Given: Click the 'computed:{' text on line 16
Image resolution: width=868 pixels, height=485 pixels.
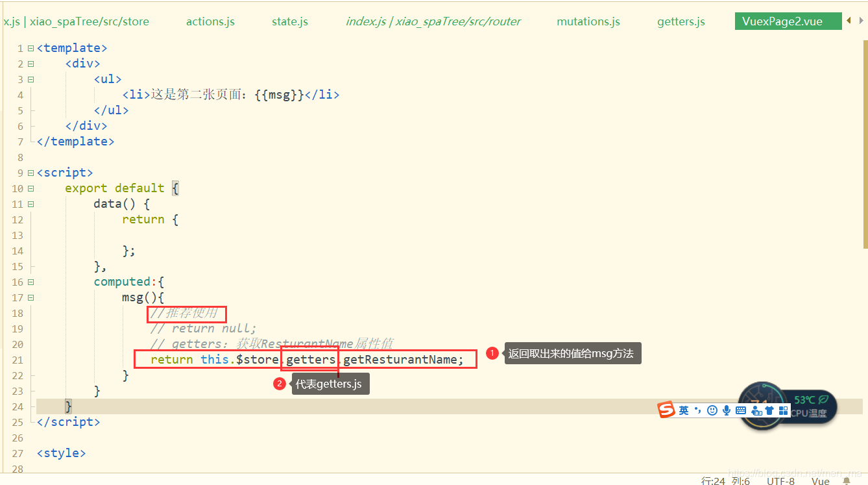Looking at the screenshot, I should tap(129, 282).
